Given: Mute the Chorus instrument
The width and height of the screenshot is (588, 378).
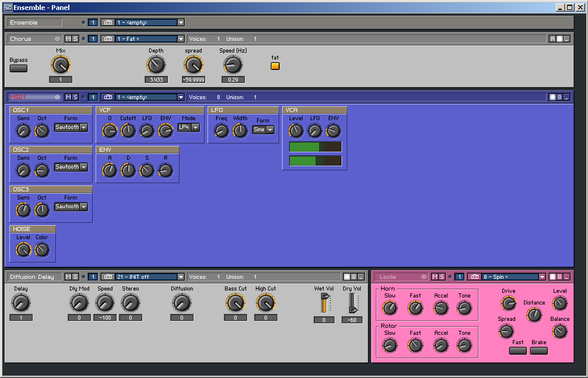Looking at the screenshot, I should point(68,38).
